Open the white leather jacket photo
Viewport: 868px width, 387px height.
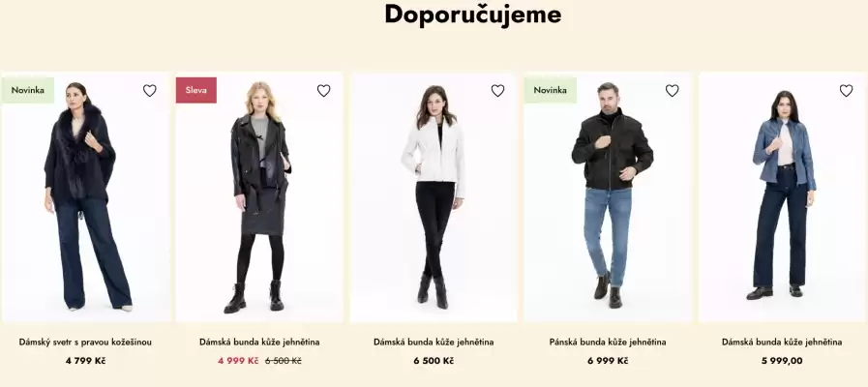tap(434, 197)
